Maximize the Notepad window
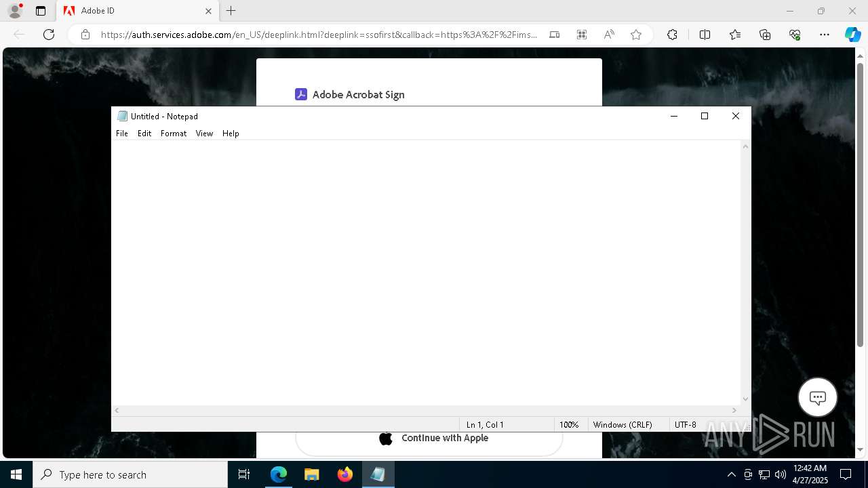Image resolution: width=868 pixels, height=488 pixels. pyautogui.click(x=705, y=116)
